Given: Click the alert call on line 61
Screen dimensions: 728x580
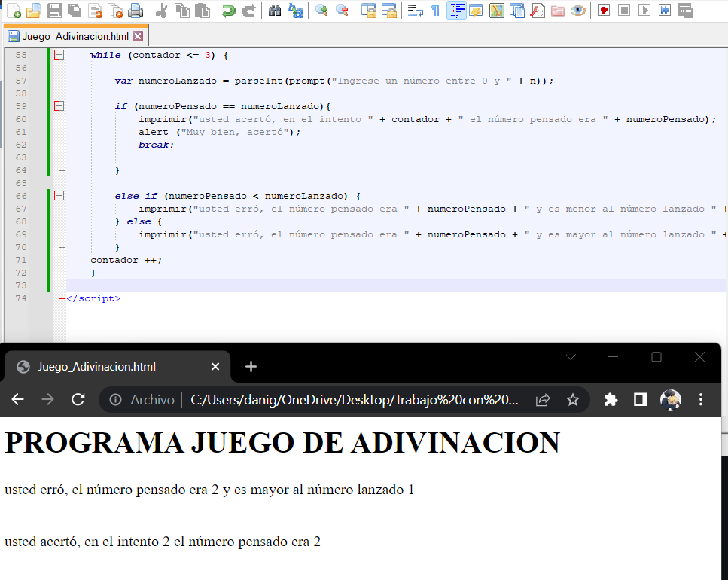Looking at the screenshot, I should 219,132.
